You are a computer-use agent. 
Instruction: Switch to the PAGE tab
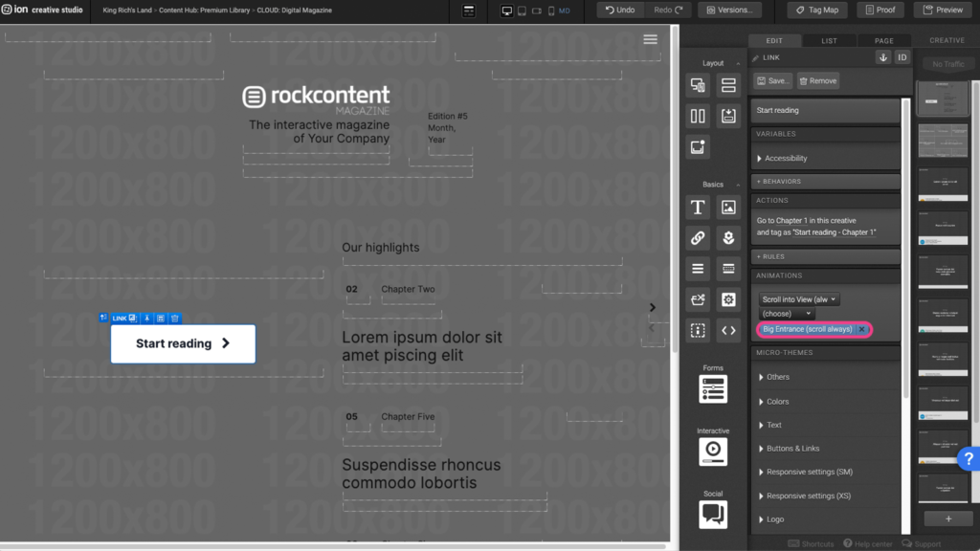[883, 40]
